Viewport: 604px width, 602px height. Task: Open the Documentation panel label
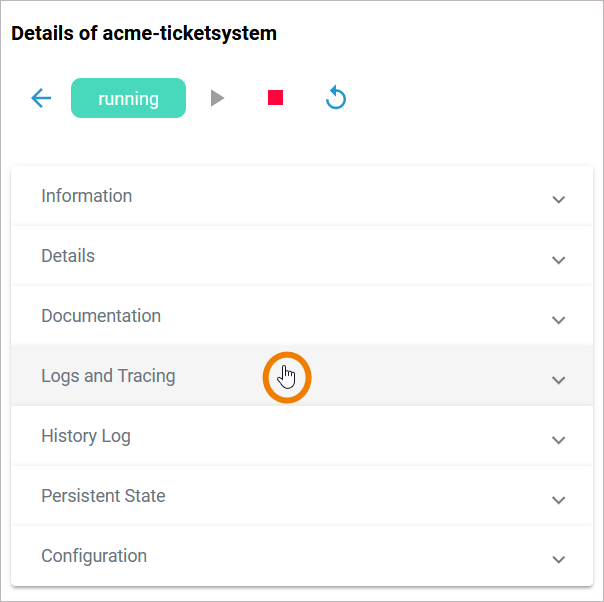point(101,316)
